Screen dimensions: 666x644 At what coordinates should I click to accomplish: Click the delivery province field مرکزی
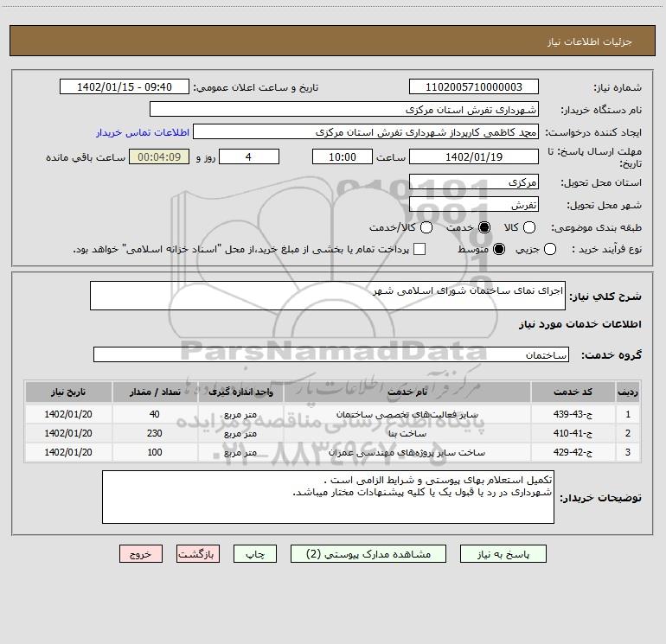click(x=474, y=182)
